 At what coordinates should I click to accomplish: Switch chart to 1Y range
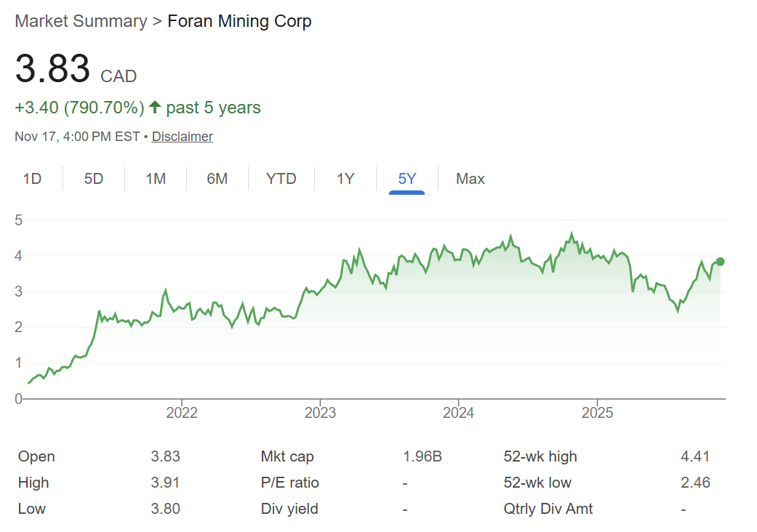(345, 179)
